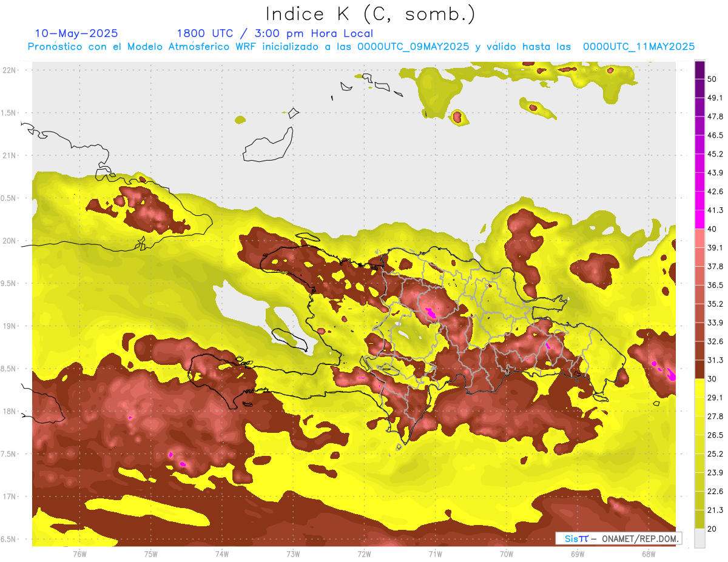728x562 pixels.
Task: Click colorbar value '30'
Action: pos(713,379)
